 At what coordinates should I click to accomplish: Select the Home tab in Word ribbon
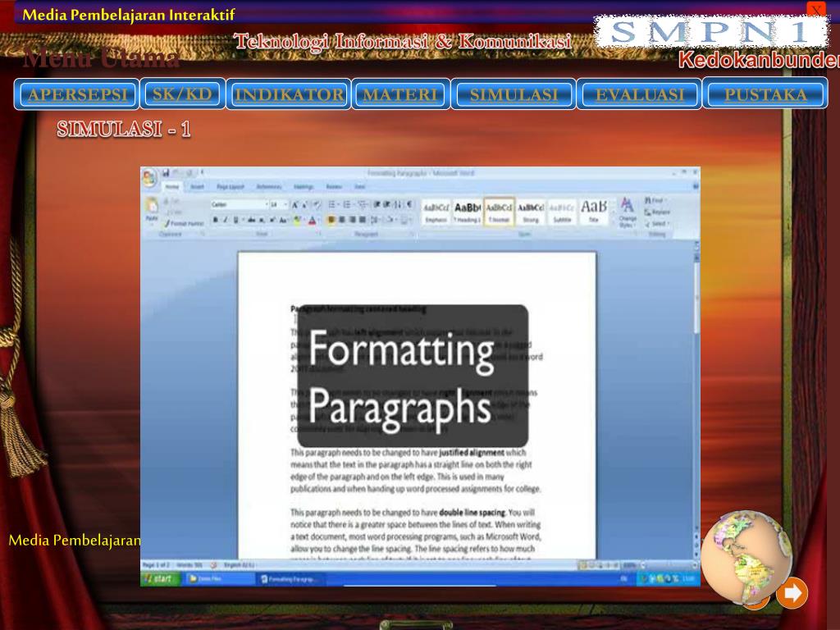tap(172, 187)
